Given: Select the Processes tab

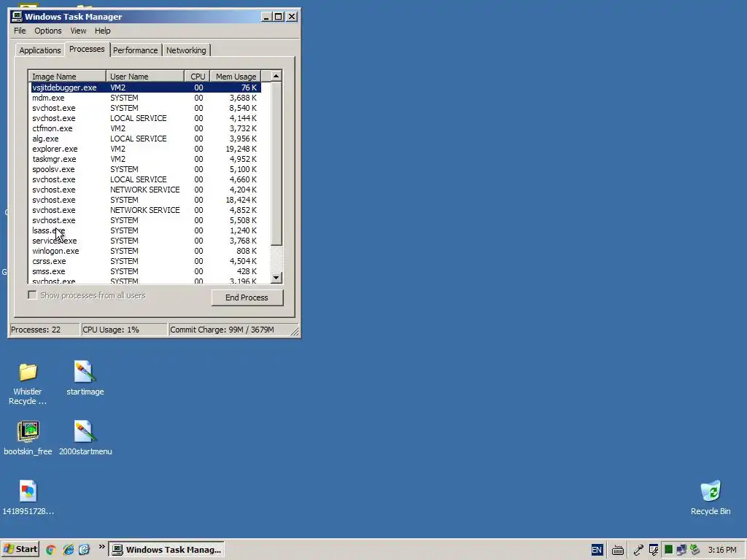Looking at the screenshot, I should click(87, 49).
